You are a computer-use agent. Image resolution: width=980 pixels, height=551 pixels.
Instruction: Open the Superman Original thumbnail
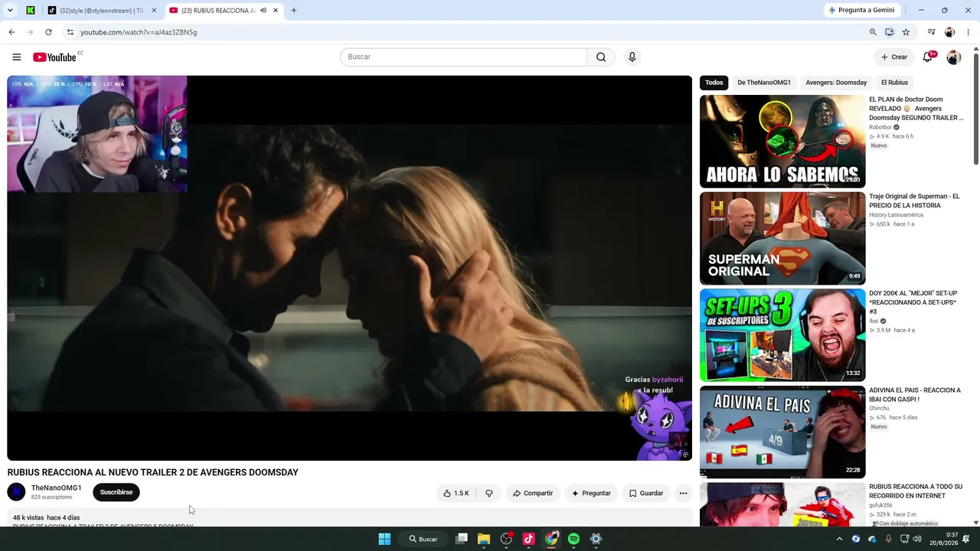(x=782, y=238)
